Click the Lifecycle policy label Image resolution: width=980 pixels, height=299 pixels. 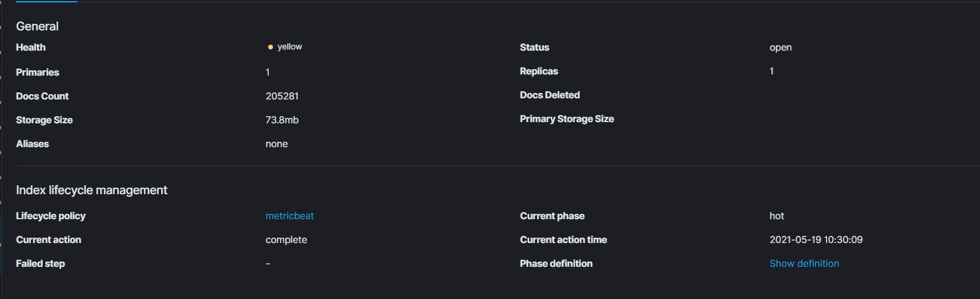click(51, 216)
